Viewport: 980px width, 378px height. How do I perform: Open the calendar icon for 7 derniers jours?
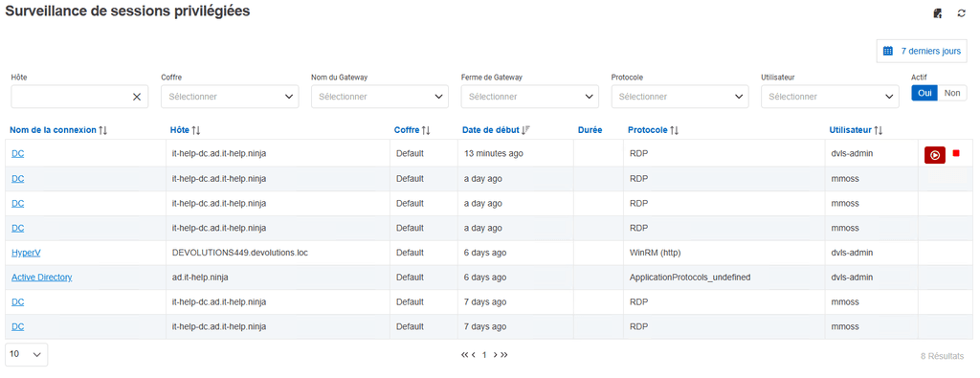coord(887,52)
